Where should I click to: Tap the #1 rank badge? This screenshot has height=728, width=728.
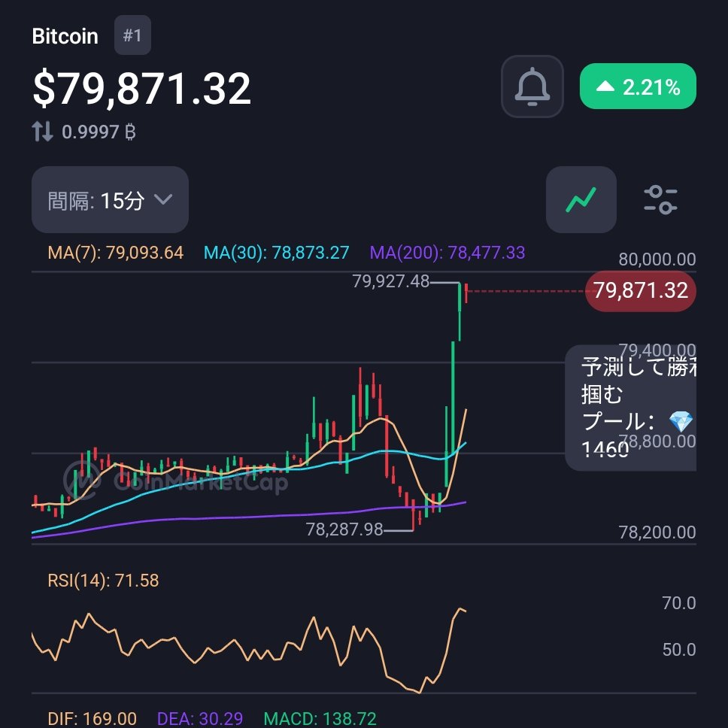tap(132, 35)
